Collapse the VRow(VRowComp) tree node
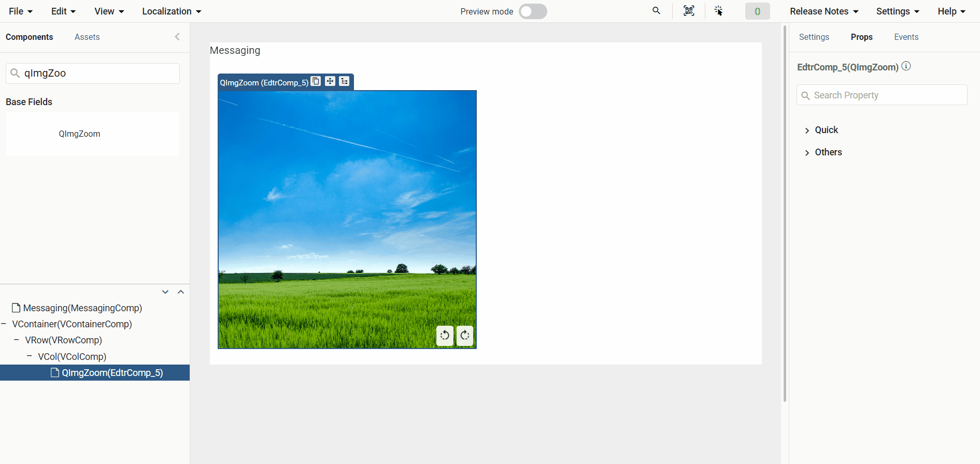The height and width of the screenshot is (464, 980). coord(17,340)
